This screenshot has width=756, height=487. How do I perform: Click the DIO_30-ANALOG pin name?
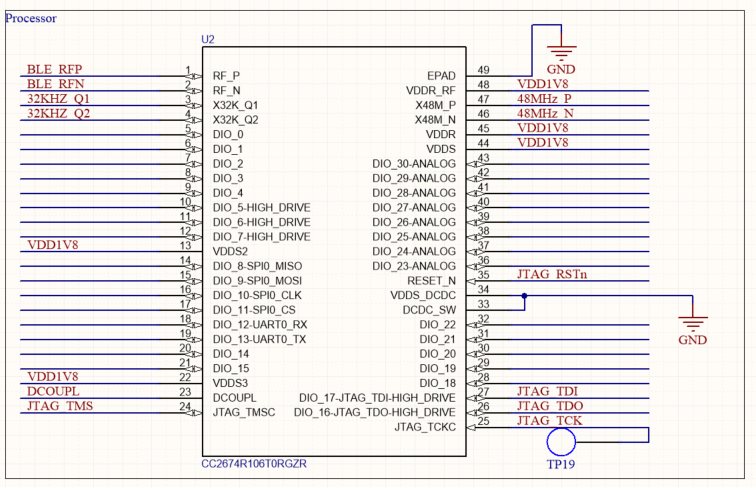[414, 164]
